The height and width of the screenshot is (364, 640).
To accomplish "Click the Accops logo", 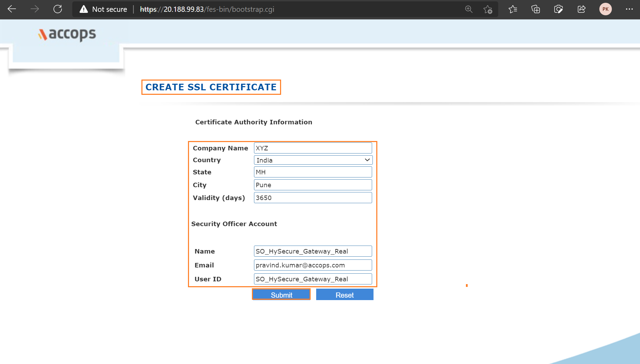I will tap(67, 34).
